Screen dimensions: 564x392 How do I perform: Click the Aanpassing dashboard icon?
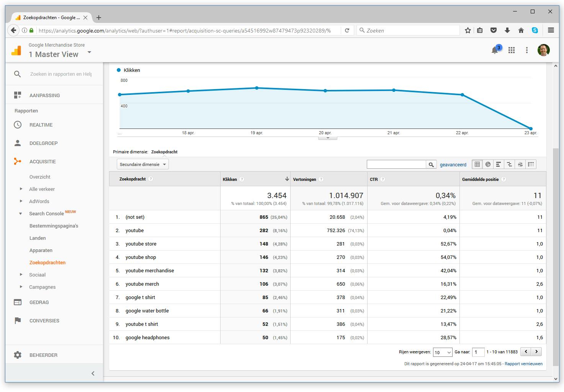click(x=18, y=95)
